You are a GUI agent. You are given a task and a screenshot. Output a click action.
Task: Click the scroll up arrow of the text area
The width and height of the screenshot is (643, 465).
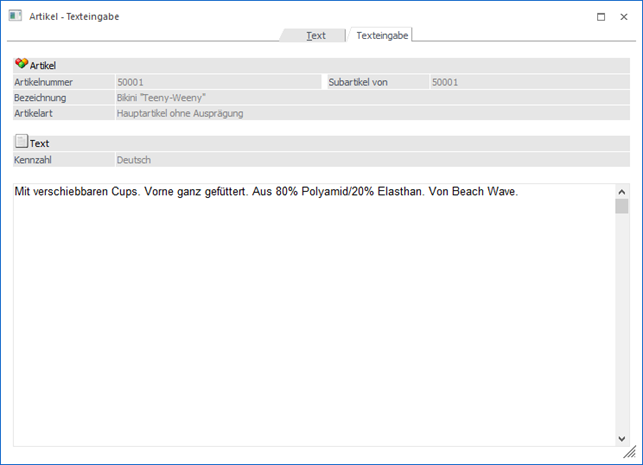(x=621, y=191)
